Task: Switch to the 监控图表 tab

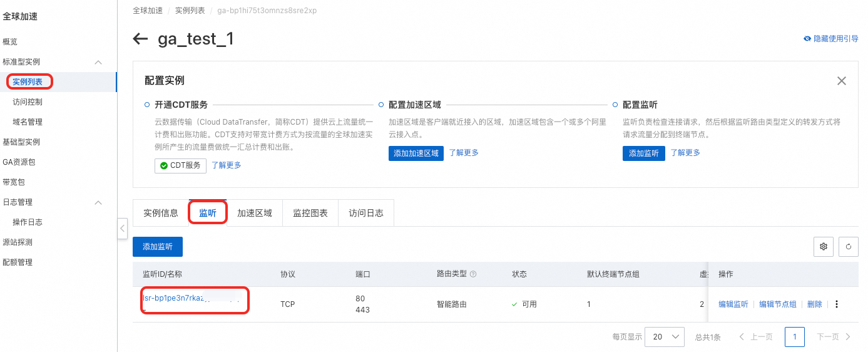Action: 310,213
